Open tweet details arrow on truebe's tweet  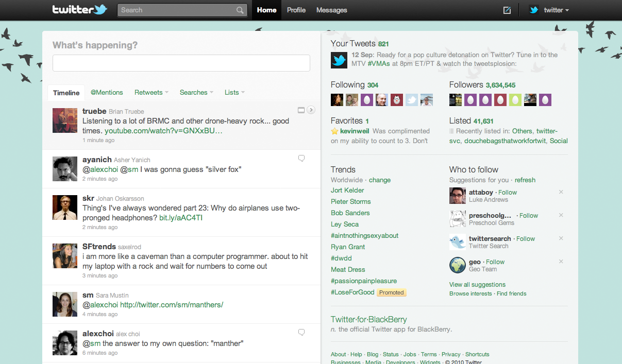point(311,110)
